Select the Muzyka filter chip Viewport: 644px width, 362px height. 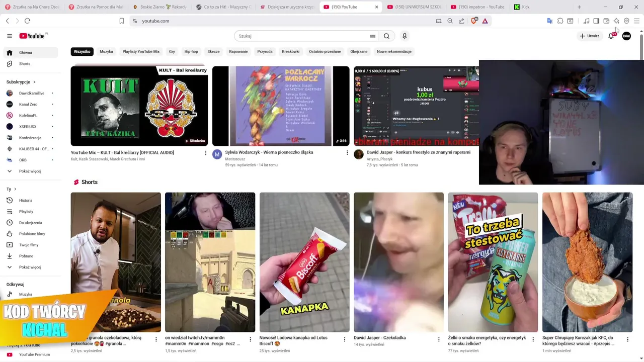click(x=106, y=51)
